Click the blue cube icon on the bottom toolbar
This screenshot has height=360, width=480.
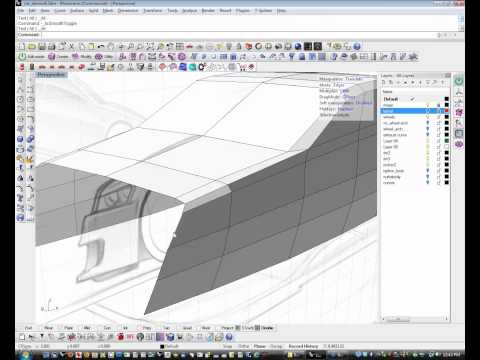point(170,337)
